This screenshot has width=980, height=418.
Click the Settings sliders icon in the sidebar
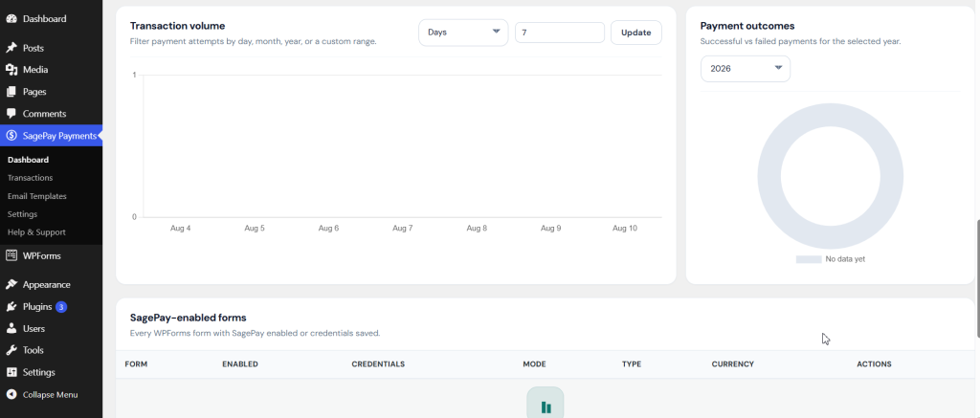(11, 372)
